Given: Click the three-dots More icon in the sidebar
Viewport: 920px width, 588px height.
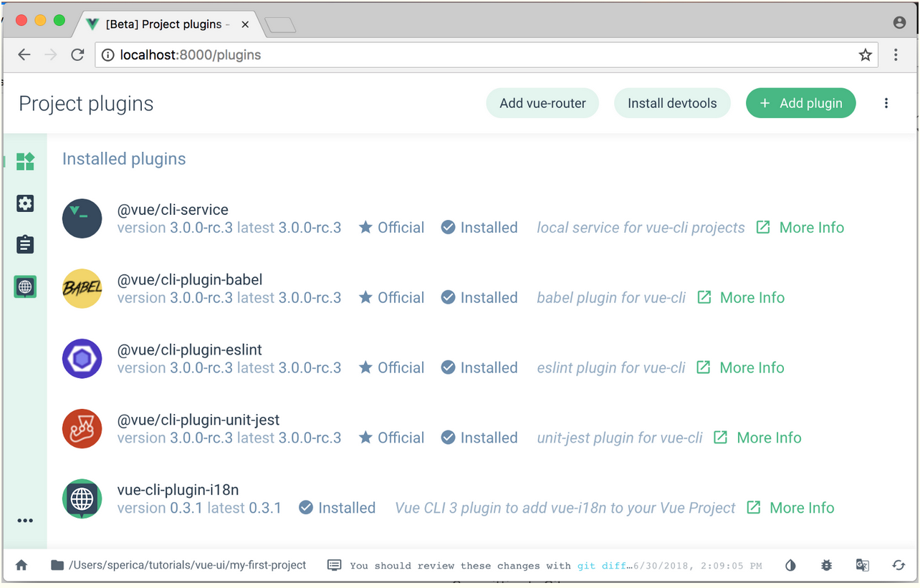Looking at the screenshot, I should pyautogui.click(x=25, y=521).
